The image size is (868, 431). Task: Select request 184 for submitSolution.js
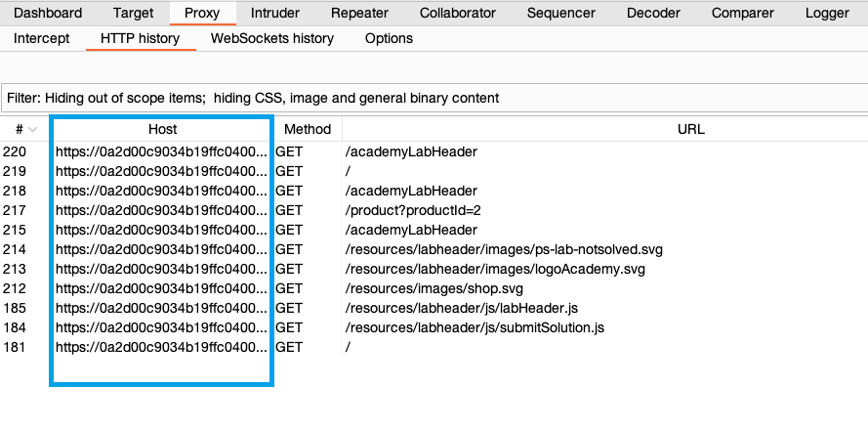(x=474, y=327)
